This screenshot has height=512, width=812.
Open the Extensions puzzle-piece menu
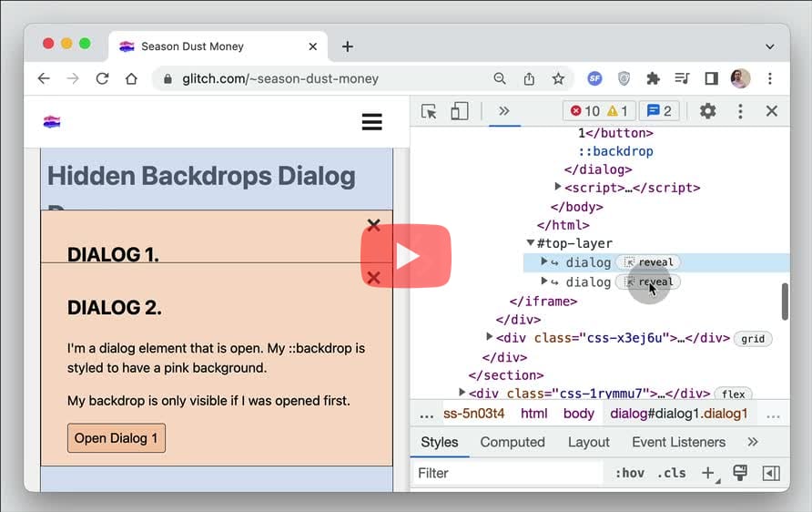coord(653,78)
